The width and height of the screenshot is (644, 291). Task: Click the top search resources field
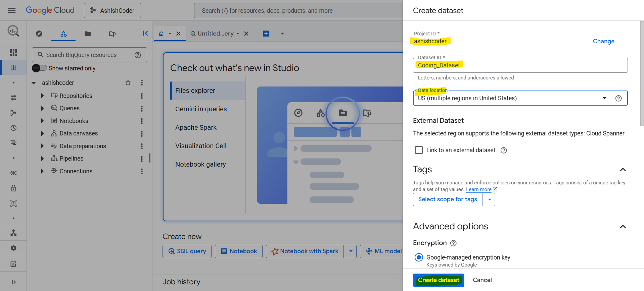click(x=298, y=11)
